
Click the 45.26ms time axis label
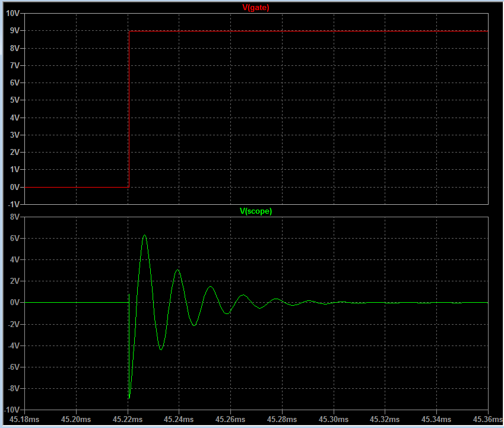coord(230,419)
